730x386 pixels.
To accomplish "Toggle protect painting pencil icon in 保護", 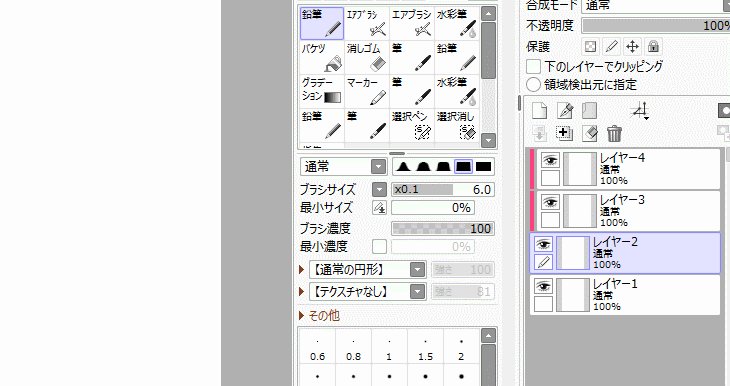I will [x=611, y=47].
